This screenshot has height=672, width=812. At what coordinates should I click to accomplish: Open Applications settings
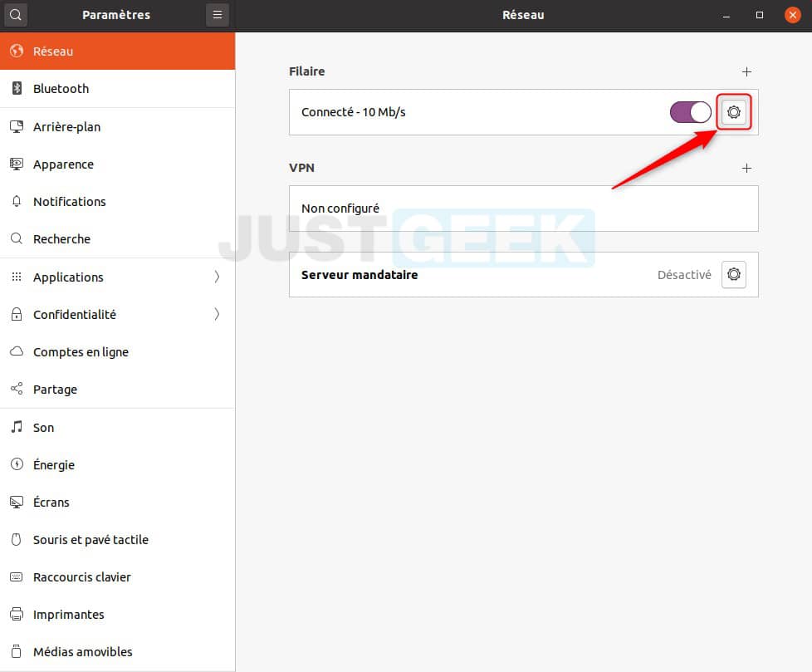point(118,277)
